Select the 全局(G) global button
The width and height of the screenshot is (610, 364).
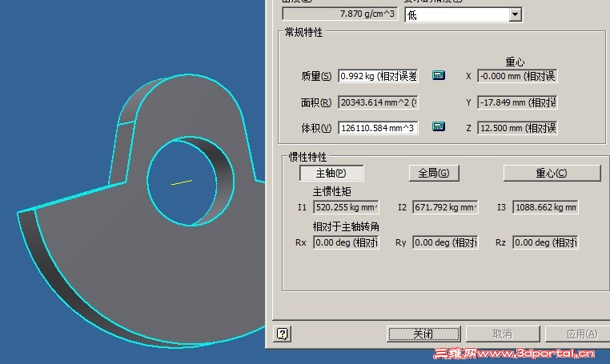point(434,173)
